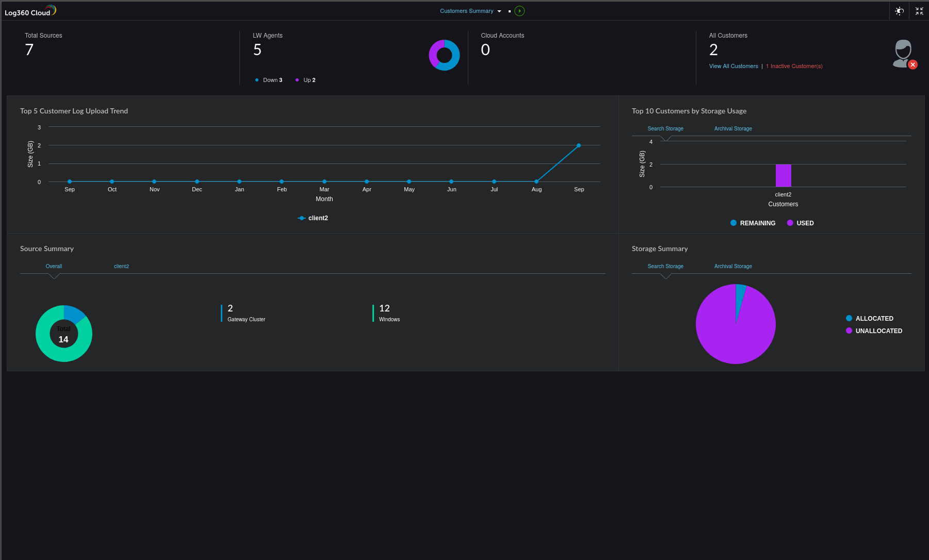Click the client2 bar in storage usage chart

[783, 175]
